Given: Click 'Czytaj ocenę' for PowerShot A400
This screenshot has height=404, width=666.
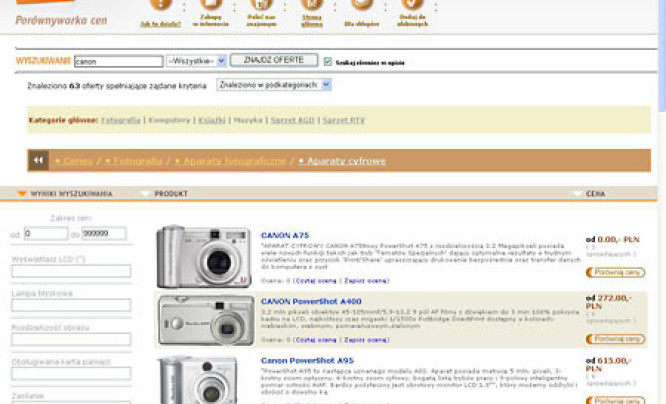Looking at the screenshot, I should 316,340.
